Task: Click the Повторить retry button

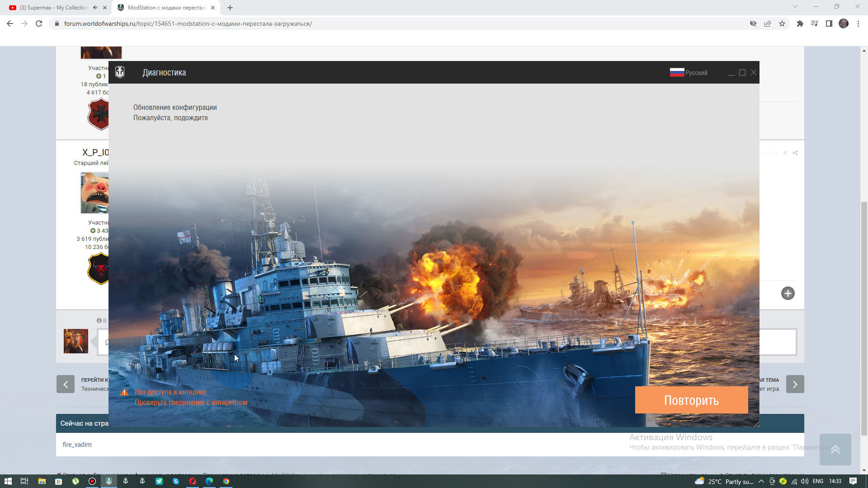Action: pos(691,400)
